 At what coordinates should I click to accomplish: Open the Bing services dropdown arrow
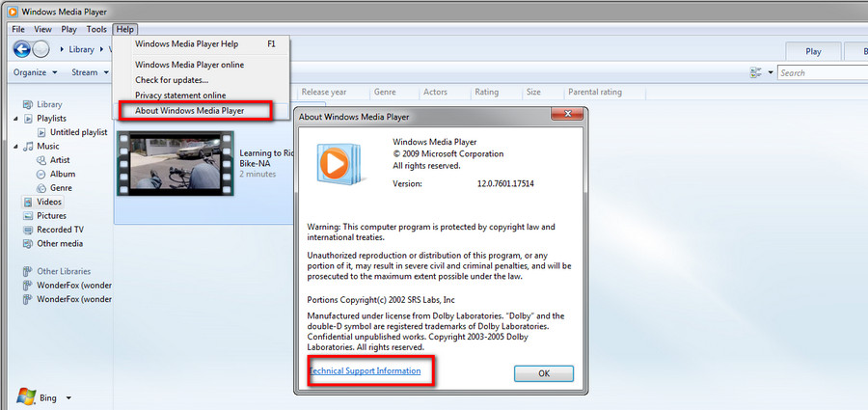(68, 397)
